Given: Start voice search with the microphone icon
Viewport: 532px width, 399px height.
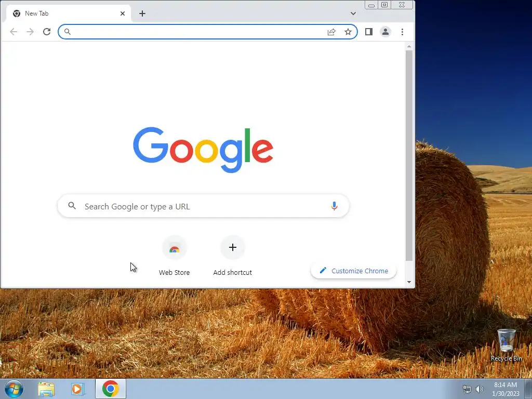Looking at the screenshot, I should pyautogui.click(x=334, y=206).
